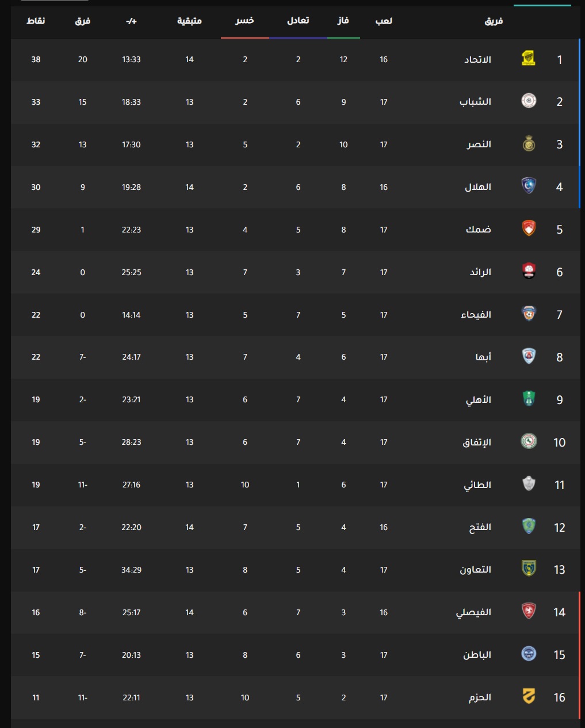Image resolution: width=585 pixels, height=728 pixels.
Task: Open الفيصلي team name link
Action: pos(474,612)
